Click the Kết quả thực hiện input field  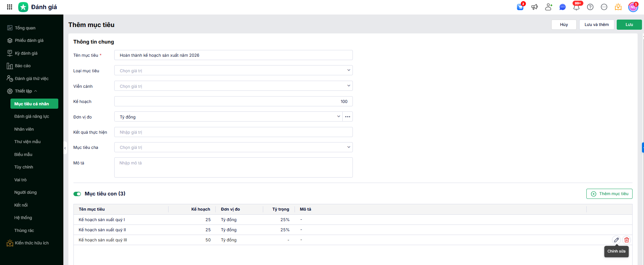click(233, 132)
